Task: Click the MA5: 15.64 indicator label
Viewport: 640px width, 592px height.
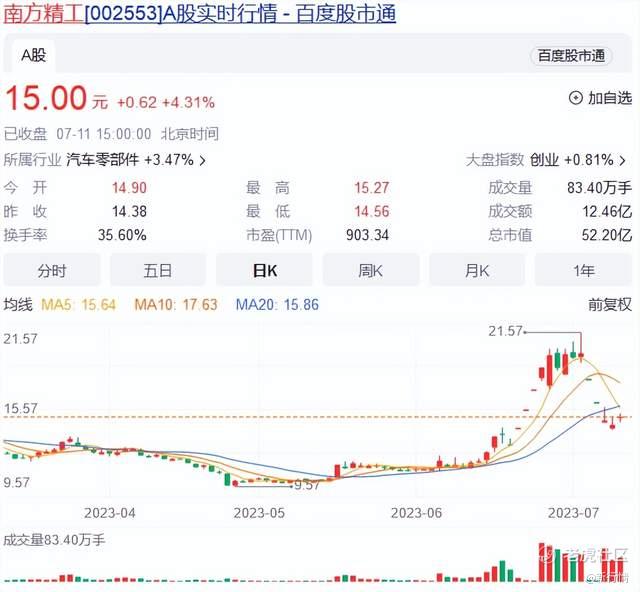Action: (78, 305)
